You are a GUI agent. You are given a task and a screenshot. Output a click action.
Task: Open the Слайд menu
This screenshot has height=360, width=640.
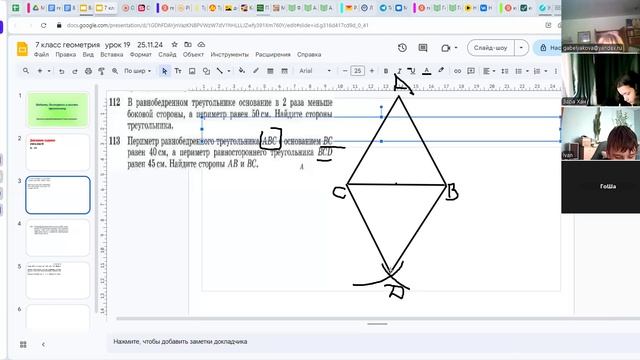[x=167, y=54]
